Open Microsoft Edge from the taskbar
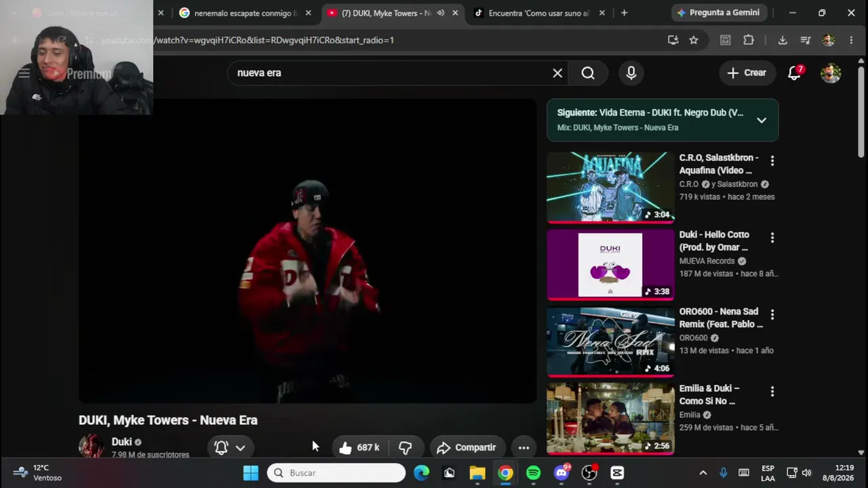This screenshot has width=868, height=488. click(422, 473)
